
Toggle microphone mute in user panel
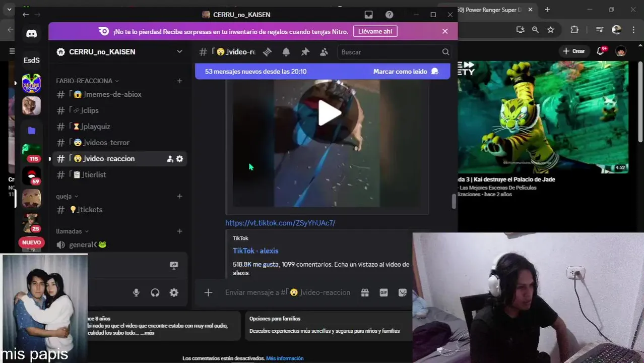click(x=136, y=292)
